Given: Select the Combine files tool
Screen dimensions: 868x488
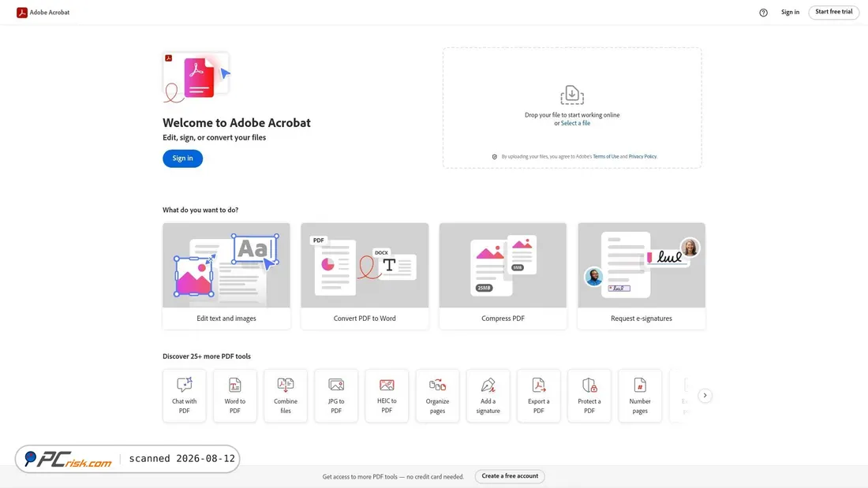Looking at the screenshot, I should (x=286, y=396).
